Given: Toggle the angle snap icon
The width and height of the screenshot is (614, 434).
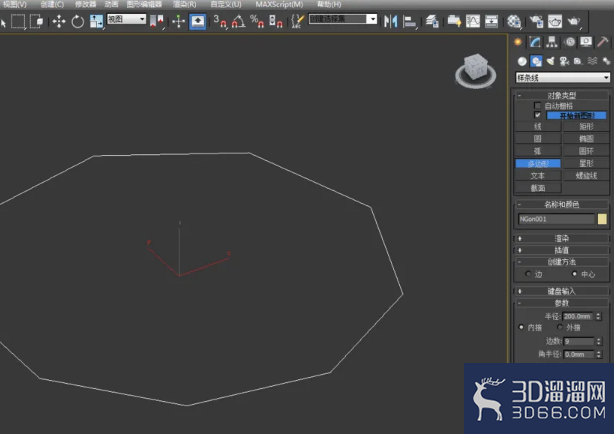Looking at the screenshot, I should 238,21.
